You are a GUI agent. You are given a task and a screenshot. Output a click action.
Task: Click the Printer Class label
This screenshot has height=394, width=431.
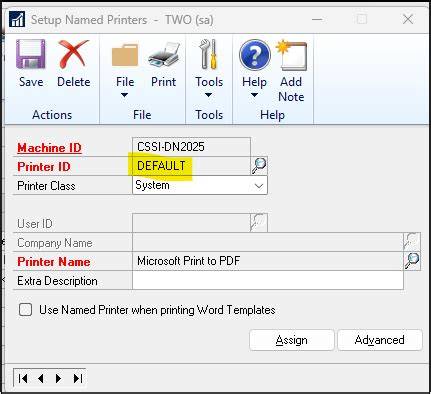click(46, 186)
